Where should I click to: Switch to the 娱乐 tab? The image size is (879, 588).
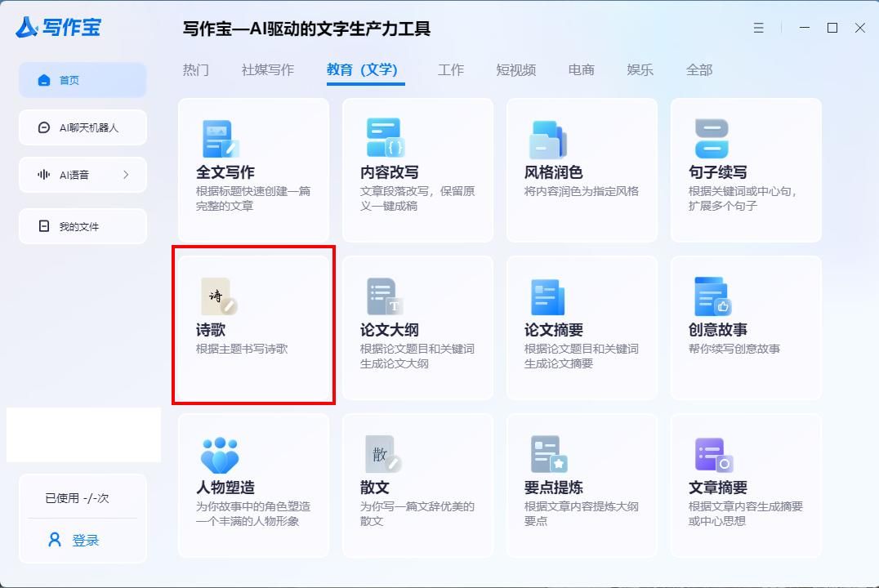click(x=640, y=70)
